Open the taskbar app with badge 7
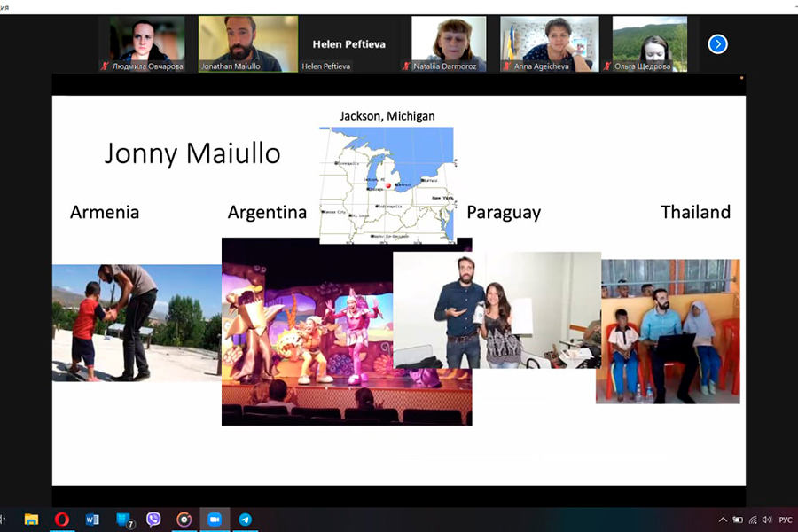 pos(123,520)
